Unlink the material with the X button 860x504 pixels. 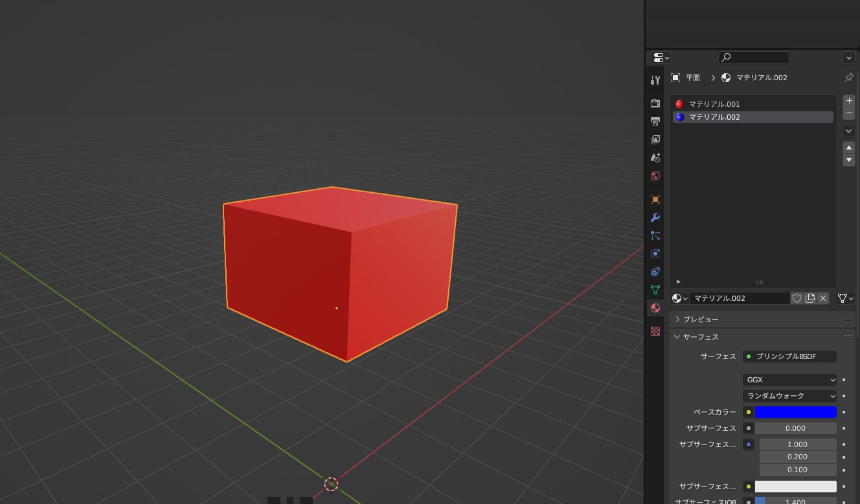point(822,298)
